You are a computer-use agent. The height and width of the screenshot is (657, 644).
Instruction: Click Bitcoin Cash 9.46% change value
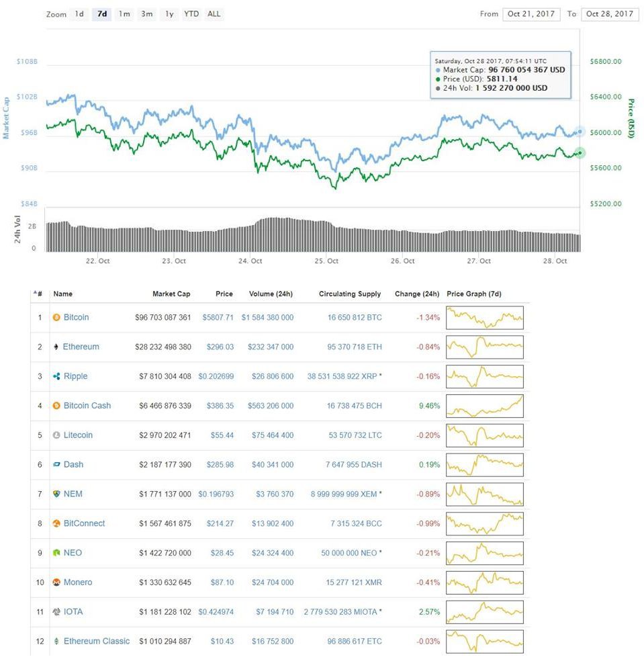429,406
